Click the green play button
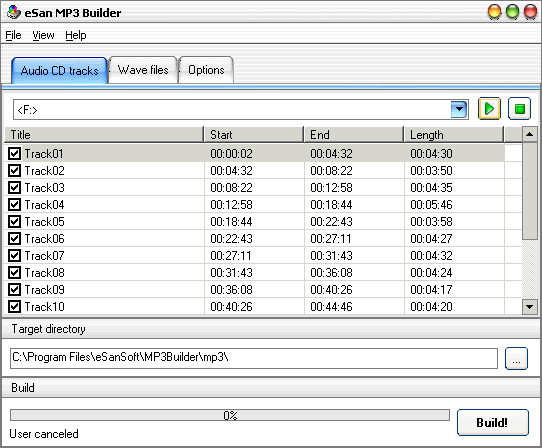 (489, 109)
